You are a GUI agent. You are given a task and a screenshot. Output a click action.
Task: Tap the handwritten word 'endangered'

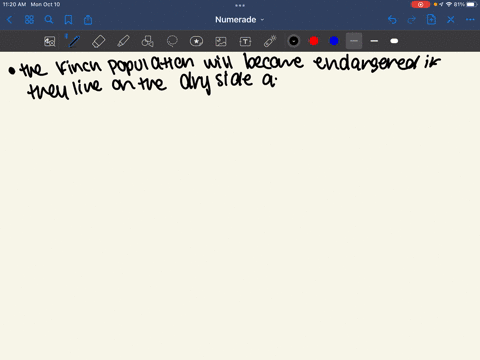367,62
